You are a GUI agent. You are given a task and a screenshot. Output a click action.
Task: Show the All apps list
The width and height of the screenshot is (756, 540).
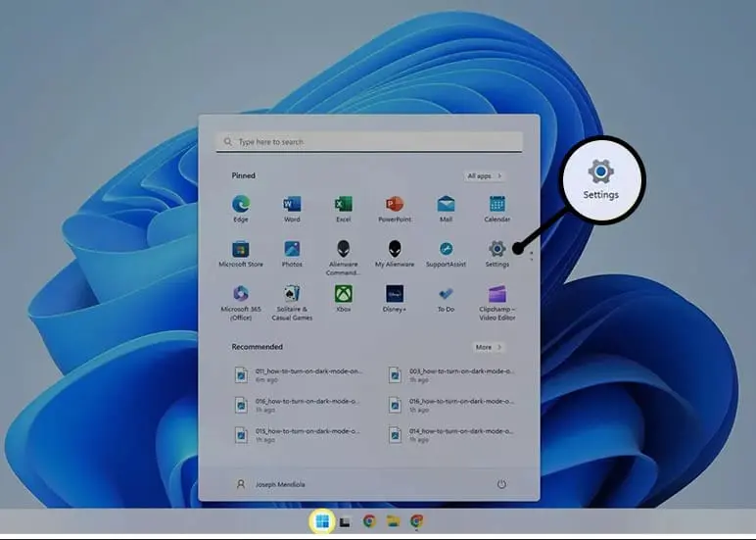484,175
